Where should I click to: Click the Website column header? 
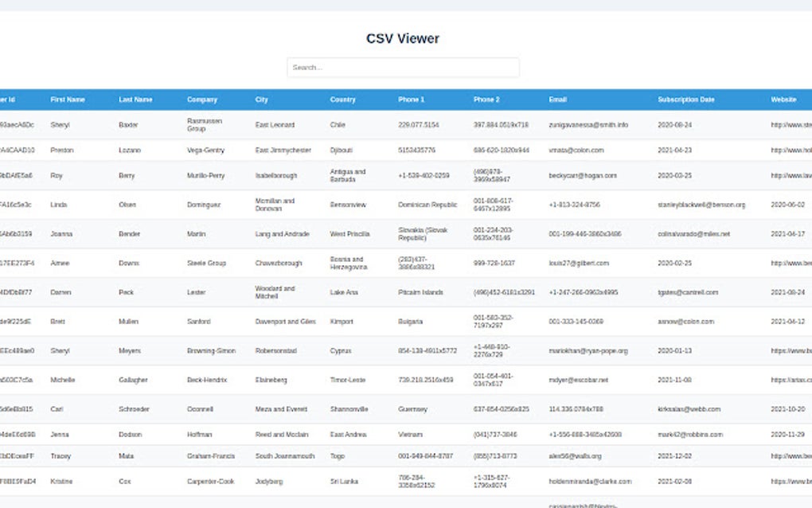pyautogui.click(x=783, y=100)
